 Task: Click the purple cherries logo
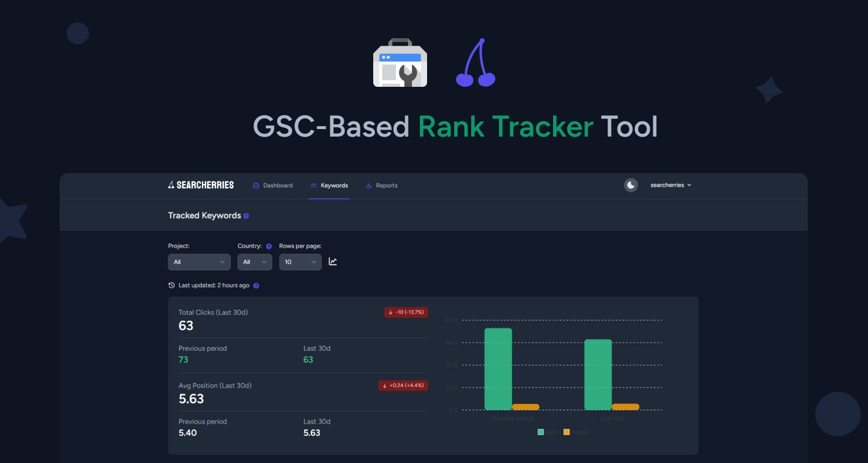point(476,63)
